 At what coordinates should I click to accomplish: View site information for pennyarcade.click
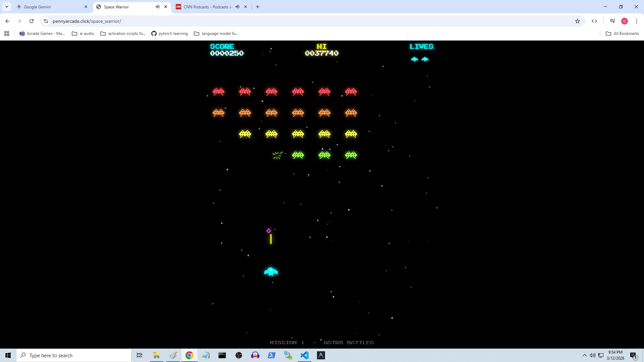pyautogui.click(x=46, y=21)
